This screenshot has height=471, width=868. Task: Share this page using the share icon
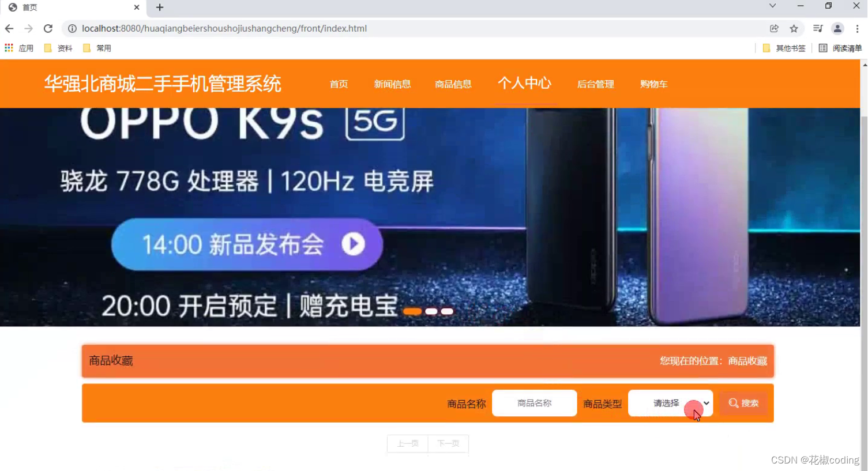(x=774, y=28)
